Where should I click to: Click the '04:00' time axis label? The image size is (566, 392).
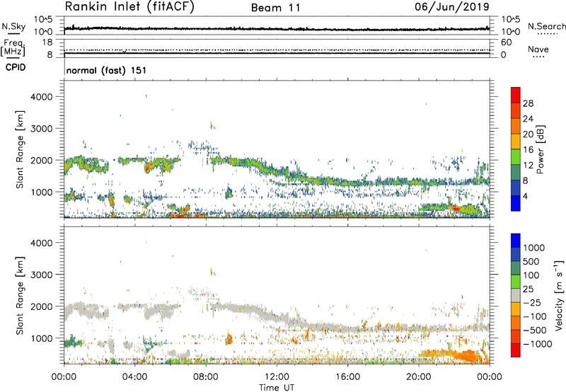[135, 377]
